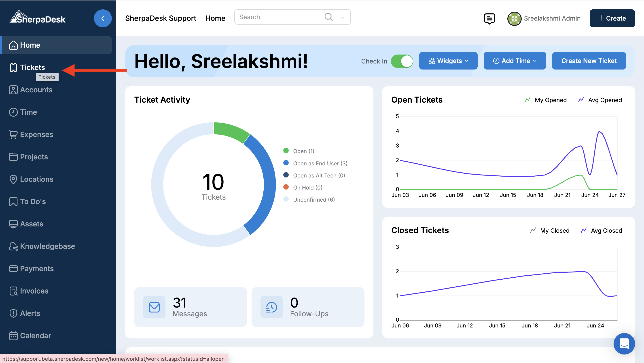
Task: Expand the Widgets dropdown
Action: click(x=448, y=61)
